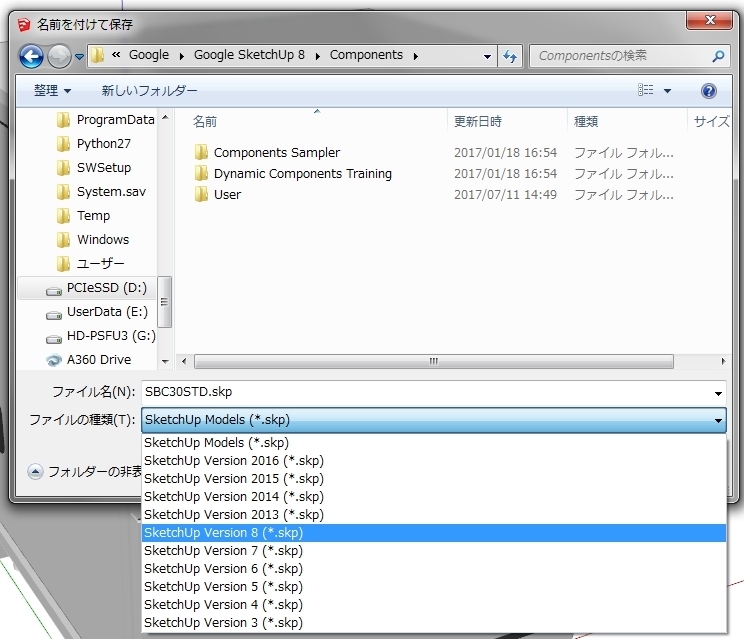
Task: Select Temp folder in the tree
Action: coord(83,215)
